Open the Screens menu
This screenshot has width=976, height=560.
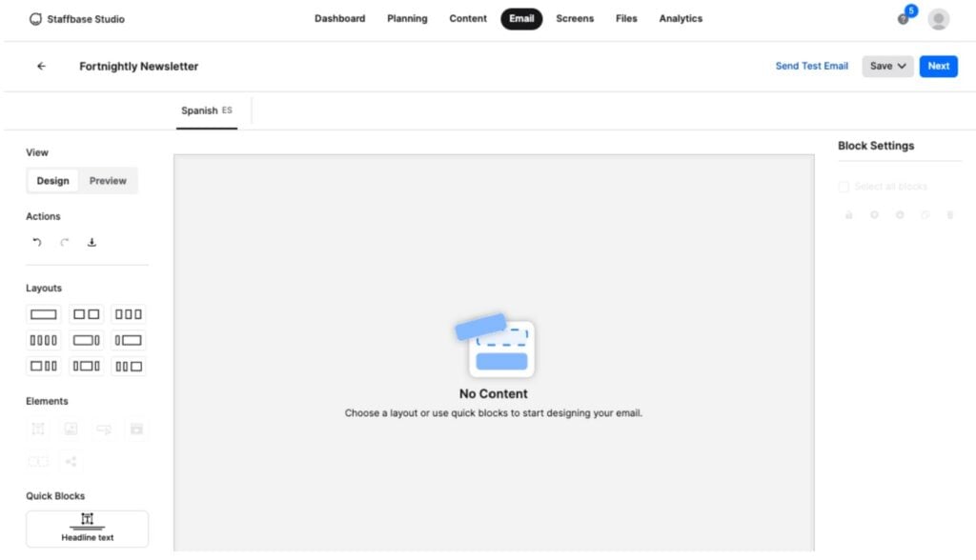tap(575, 19)
